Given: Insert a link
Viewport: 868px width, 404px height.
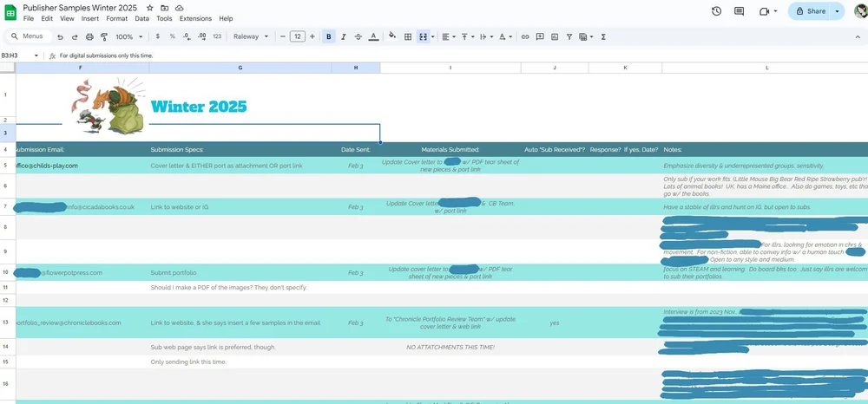Looking at the screenshot, I should tap(525, 36).
